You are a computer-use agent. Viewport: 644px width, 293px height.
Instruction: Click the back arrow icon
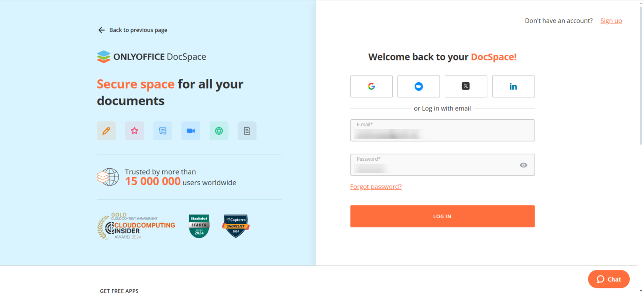(101, 30)
